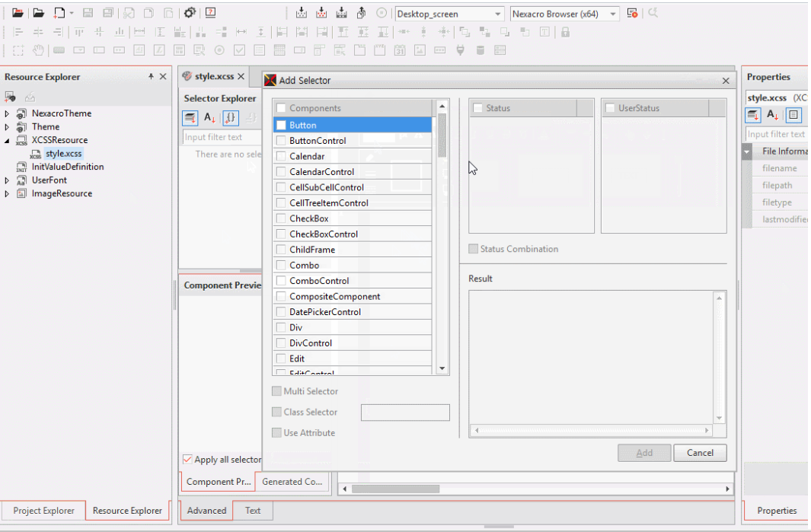Image resolution: width=811 pixels, height=532 pixels.
Task: Select the Pan hand tool icon
Action: (x=38, y=50)
